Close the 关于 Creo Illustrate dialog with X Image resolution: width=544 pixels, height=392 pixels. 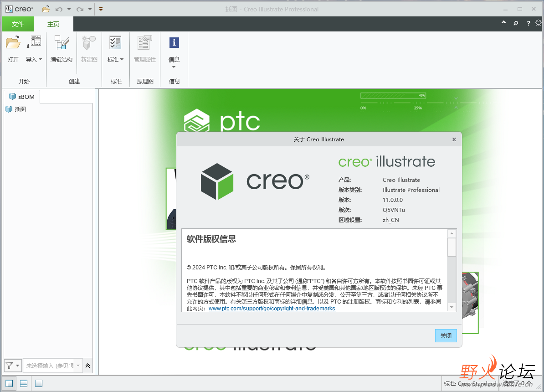454,139
